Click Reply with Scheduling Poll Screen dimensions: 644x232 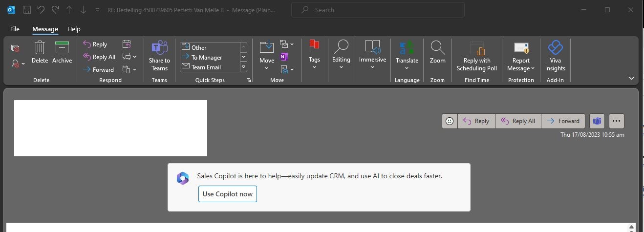pyautogui.click(x=477, y=56)
